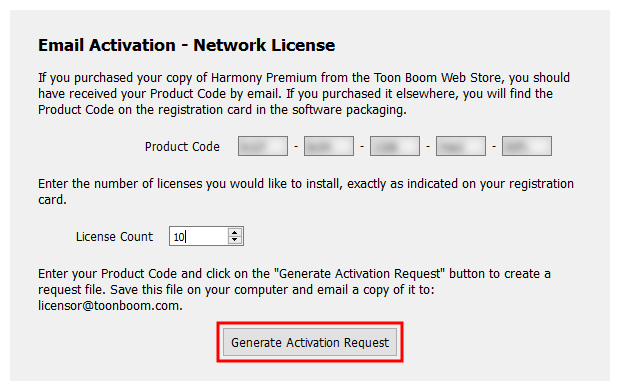Select the third Product Code field
This screenshot has width=620, height=391.
(x=395, y=146)
